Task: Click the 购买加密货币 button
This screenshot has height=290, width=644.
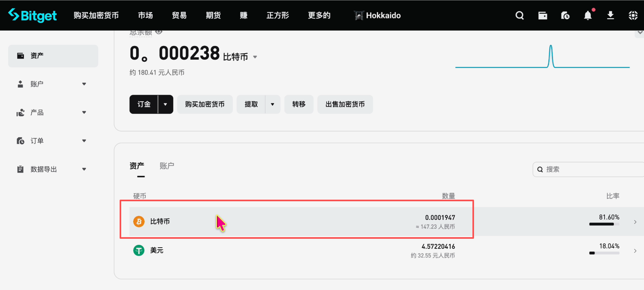Action: click(205, 104)
